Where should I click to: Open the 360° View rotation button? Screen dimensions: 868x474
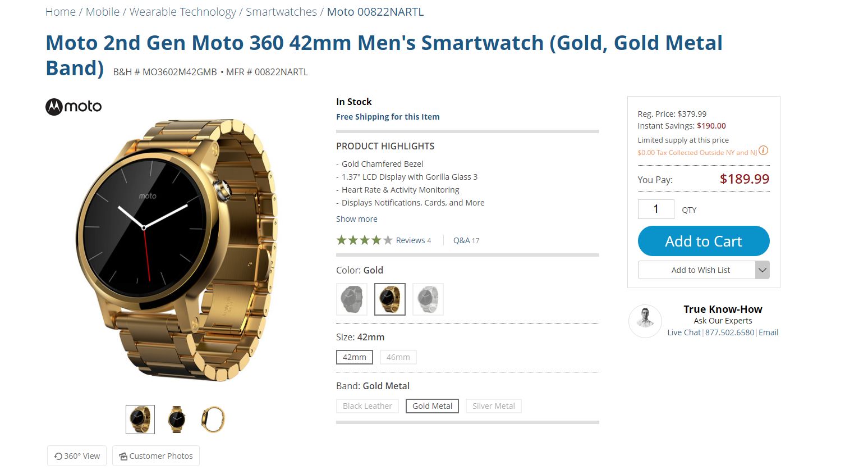pyautogui.click(x=77, y=456)
